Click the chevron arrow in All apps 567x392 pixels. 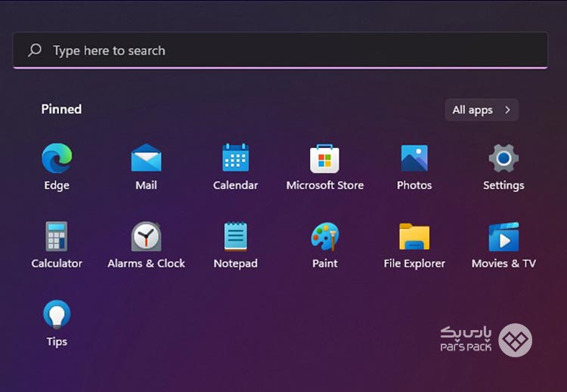[x=508, y=110]
